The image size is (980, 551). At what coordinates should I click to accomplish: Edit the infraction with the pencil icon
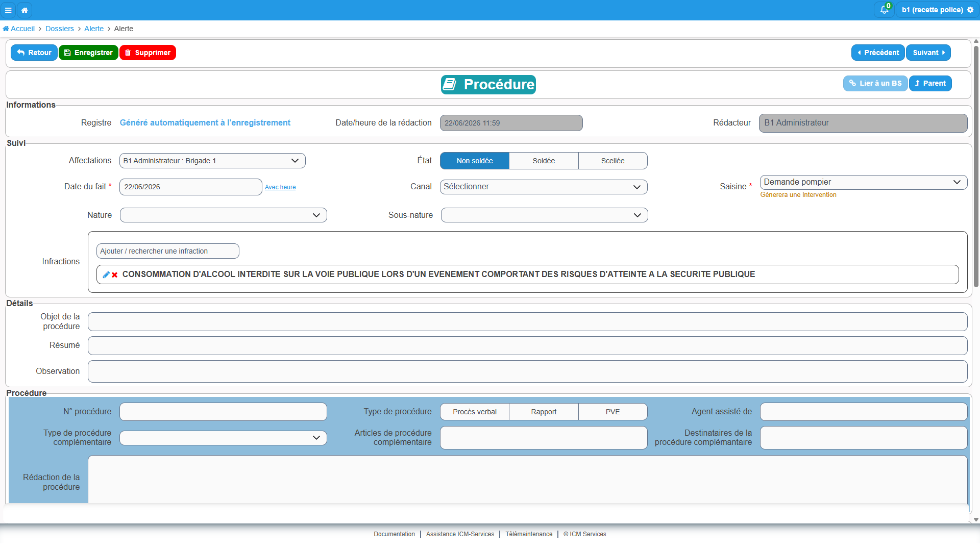tap(106, 274)
